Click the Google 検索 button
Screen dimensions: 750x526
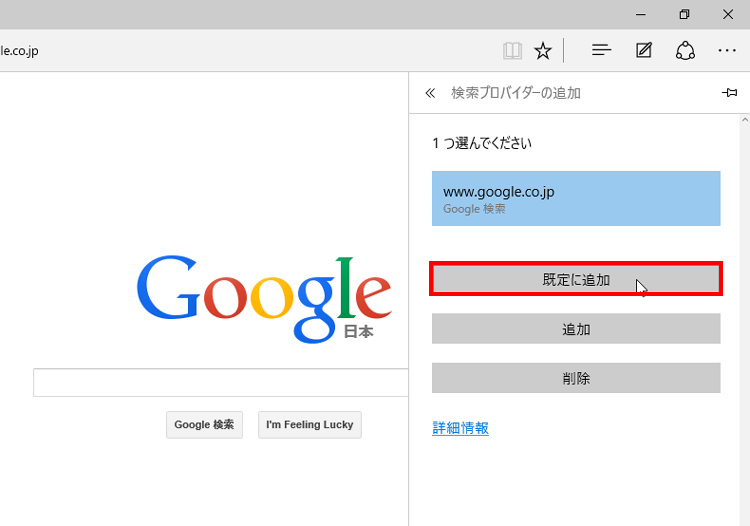204,425
